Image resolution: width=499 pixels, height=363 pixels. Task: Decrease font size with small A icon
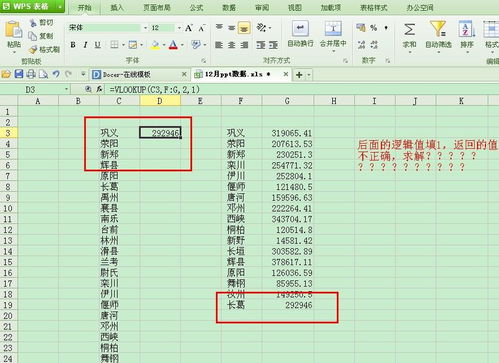201,29
